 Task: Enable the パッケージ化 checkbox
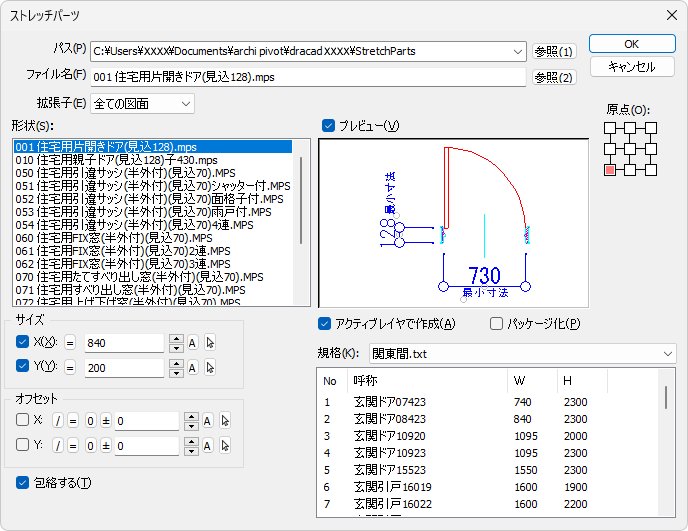[497, 323]
